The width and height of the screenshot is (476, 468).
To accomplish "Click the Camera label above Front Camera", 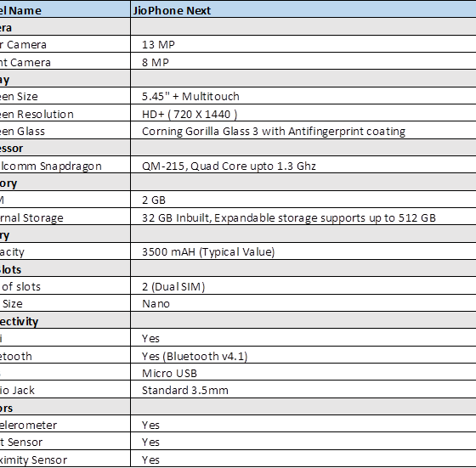I will coord(26,45).
